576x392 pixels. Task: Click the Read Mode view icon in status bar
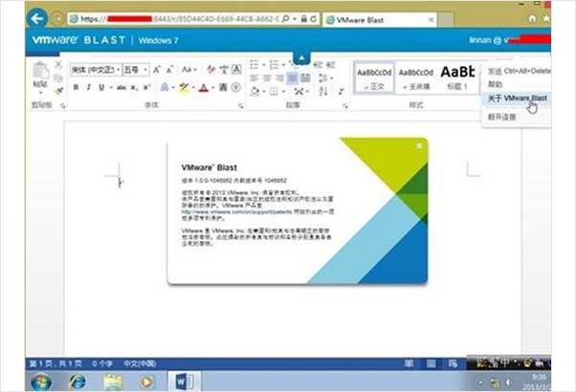[x=409, y=363]
